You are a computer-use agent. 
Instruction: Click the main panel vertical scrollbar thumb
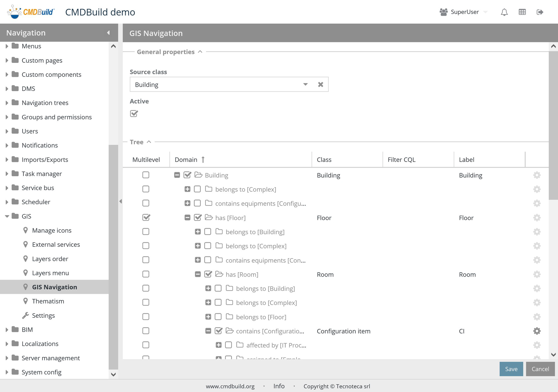pyautogui.click(x=553, y=125)
